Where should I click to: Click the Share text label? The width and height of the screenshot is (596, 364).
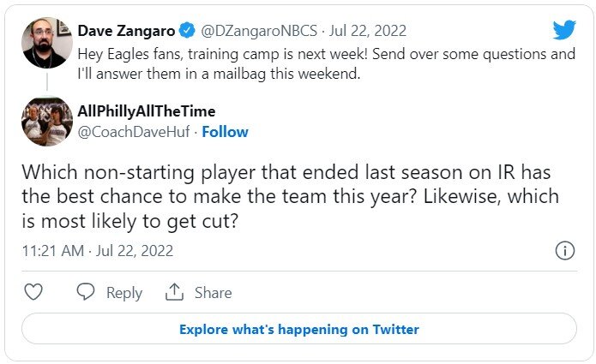pos(213,293)
